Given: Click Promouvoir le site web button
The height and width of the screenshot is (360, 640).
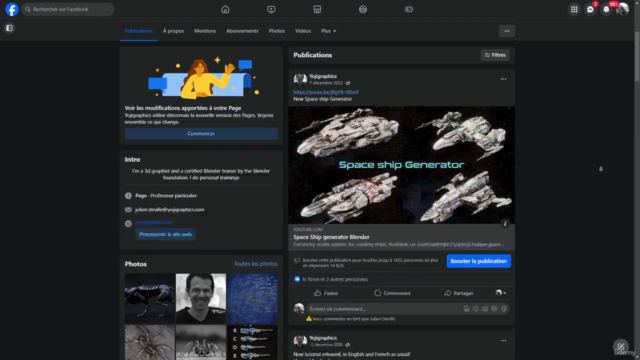Looking at the screenshot, I should [x=165, y=234].
